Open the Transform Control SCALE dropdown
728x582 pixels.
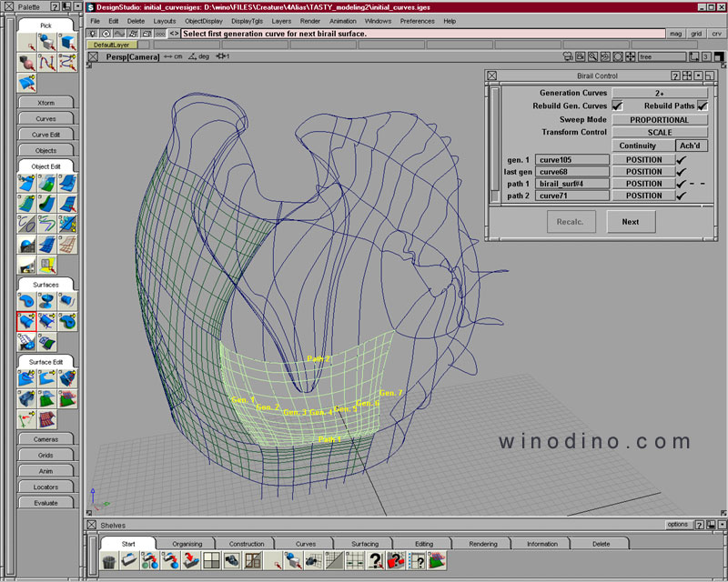coord(659,132)
